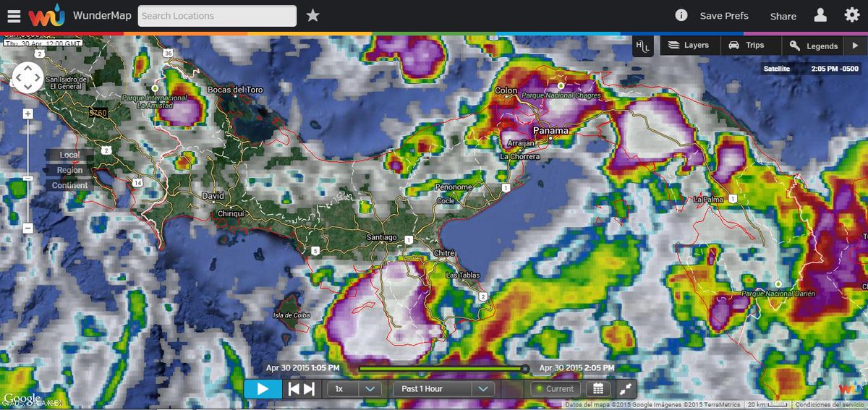The image size is (868, 410).
Task: Zoom out with the minus button
Action: coord(27,228)
